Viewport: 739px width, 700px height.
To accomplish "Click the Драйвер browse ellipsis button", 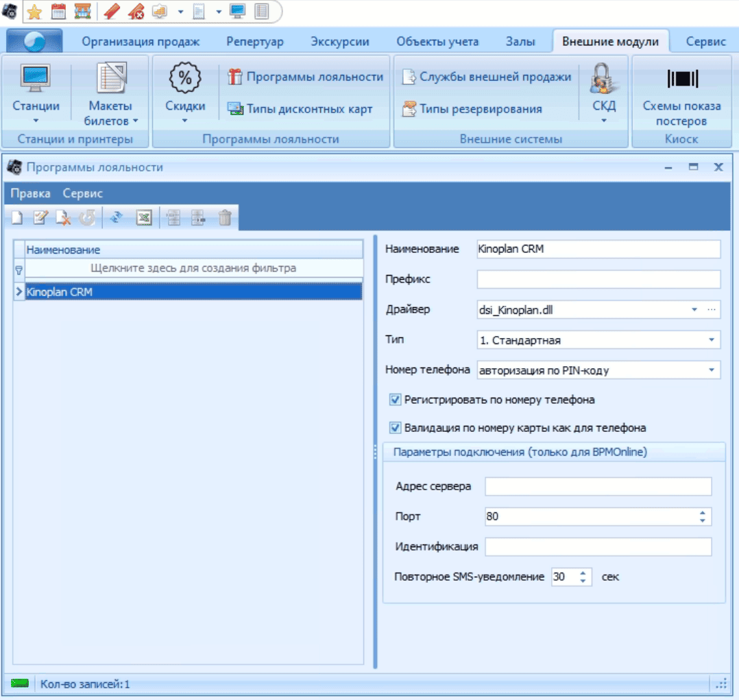I will pos(712,310).
